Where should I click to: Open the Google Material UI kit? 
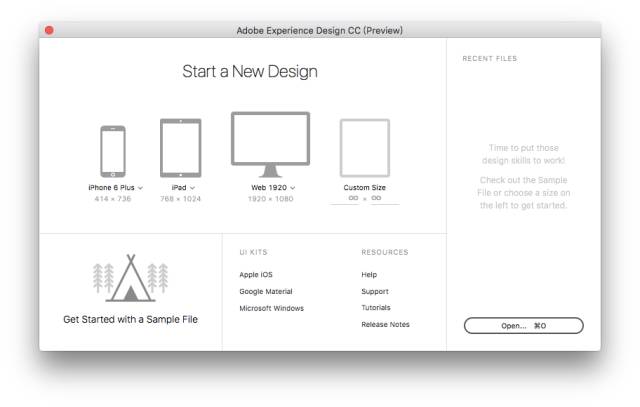[265, 291]
